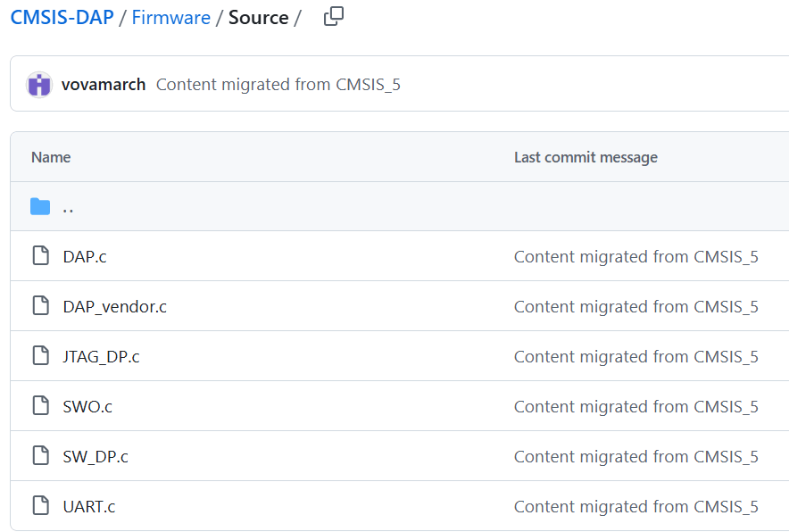Click the vovamarch avatar image

click(39, 85)
